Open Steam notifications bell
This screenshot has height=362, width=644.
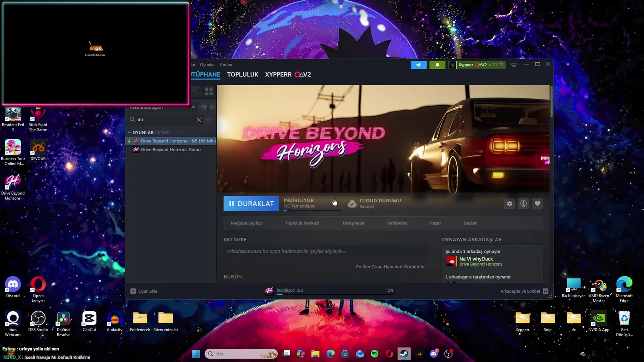click(437, 65)
